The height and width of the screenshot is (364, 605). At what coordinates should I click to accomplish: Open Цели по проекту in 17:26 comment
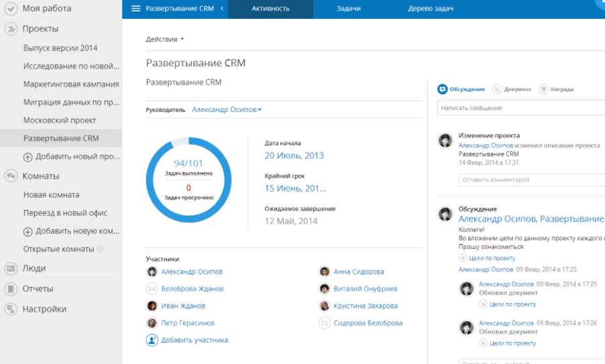pyautogui.click(x=512, y=343)
